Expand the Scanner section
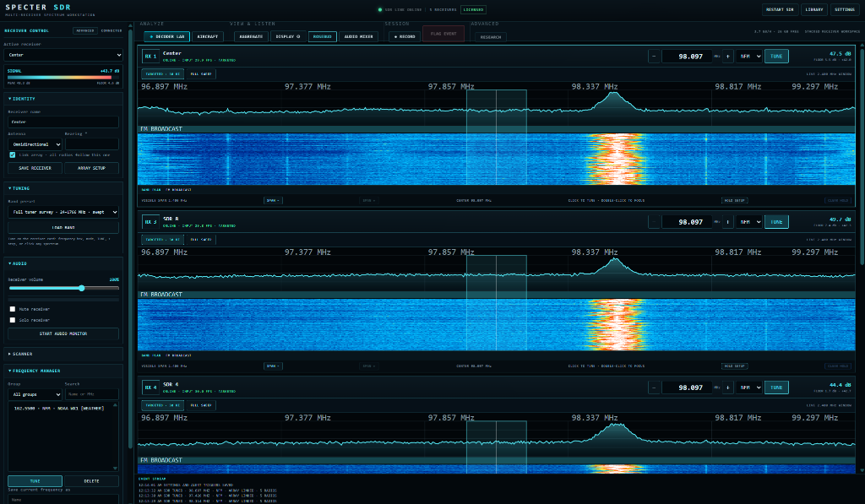 [x=63, y=354]
